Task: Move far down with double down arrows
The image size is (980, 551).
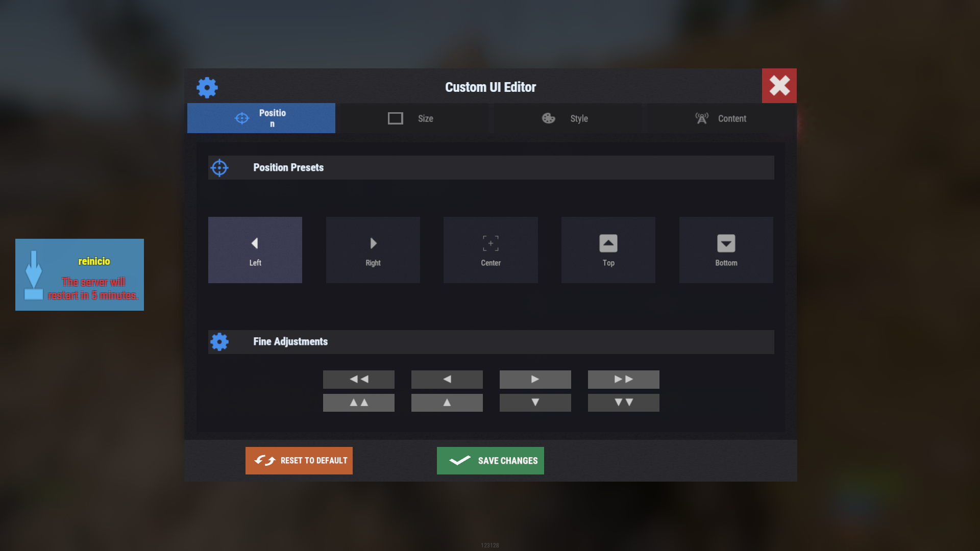Action: click(624, 403)
